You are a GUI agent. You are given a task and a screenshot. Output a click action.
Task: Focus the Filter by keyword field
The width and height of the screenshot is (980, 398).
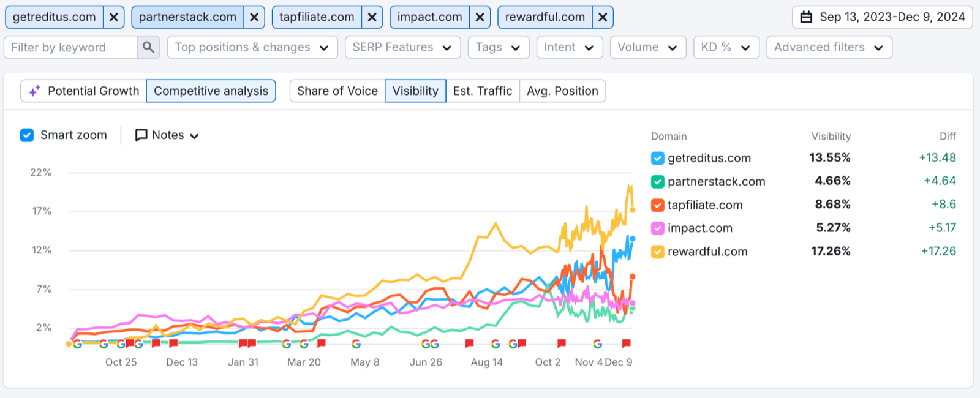pyautogui.click(x=70, y=47)
